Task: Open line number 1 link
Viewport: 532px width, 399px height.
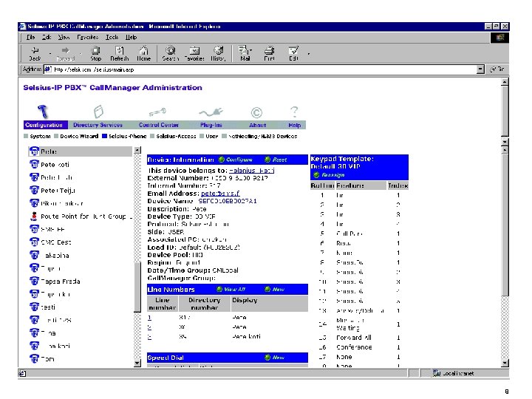Action: (x=149, y=318)
